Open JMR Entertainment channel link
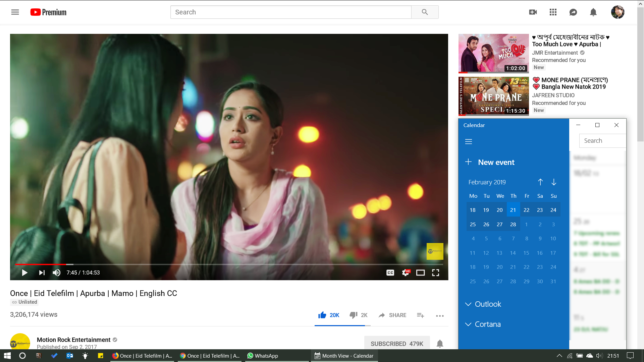Image resolution: width=644 pixels, height=362 pixels. pos(555,53)
